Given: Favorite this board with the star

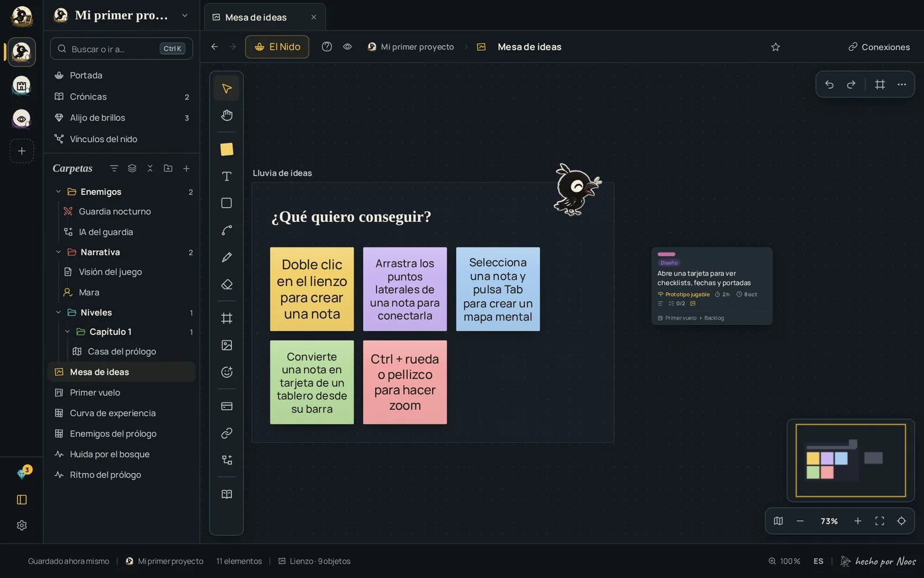Looking at the screenshot, I should click(776, 47).
